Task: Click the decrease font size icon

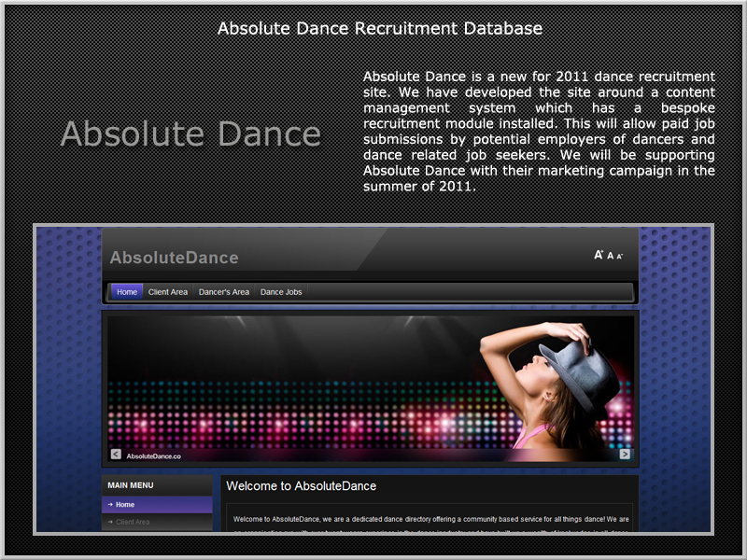Action: click(619, 256)
